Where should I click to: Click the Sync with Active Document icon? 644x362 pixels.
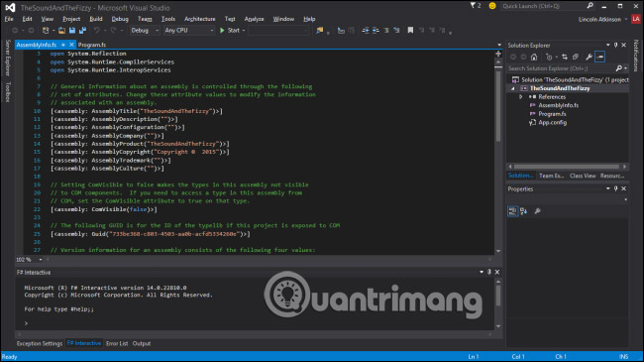pyautogui.click(x=565, y=57)
